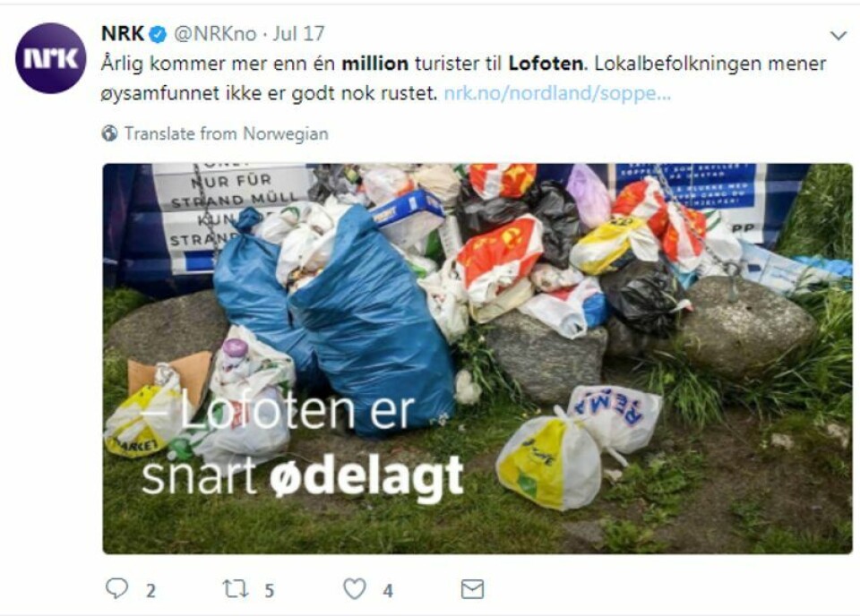Click the reply speech bubble icon
The height and width of the screenshot is (616, 860).
click(116, 588)
